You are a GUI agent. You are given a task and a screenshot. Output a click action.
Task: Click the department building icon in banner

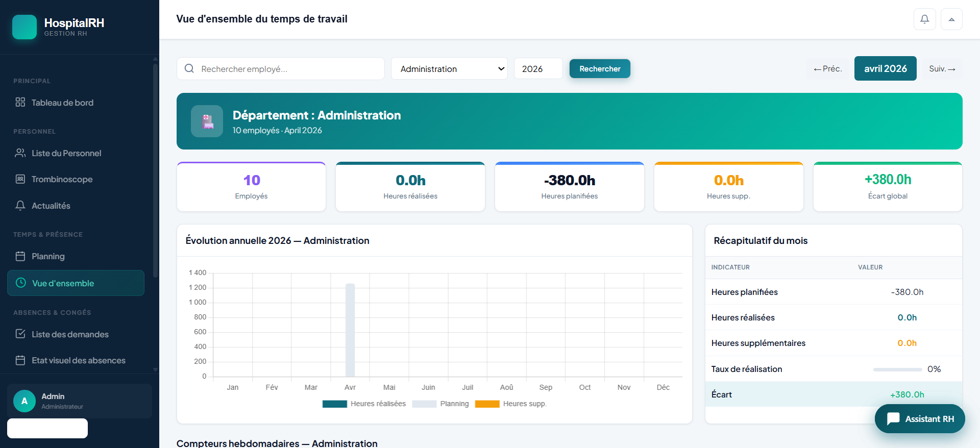[207, 121]
